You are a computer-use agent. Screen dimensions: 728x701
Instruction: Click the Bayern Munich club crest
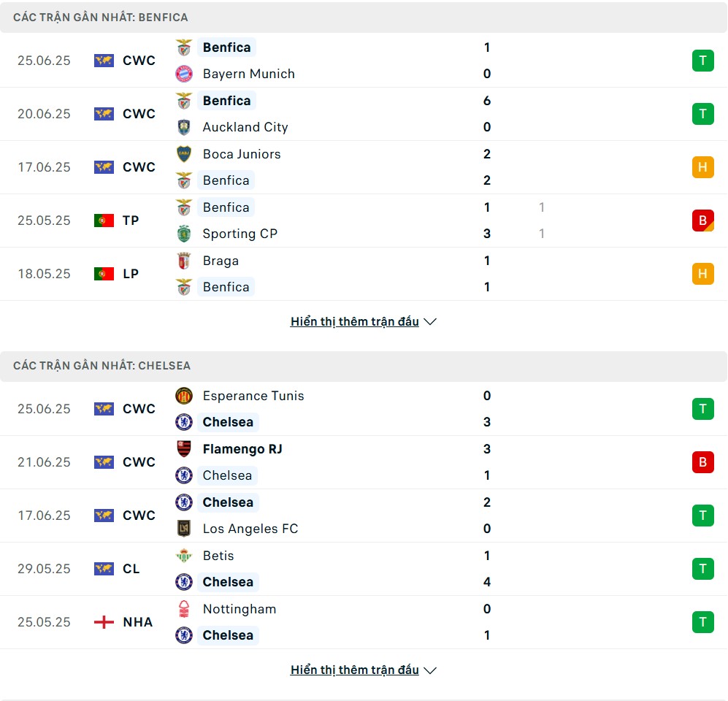click(184, 74)
